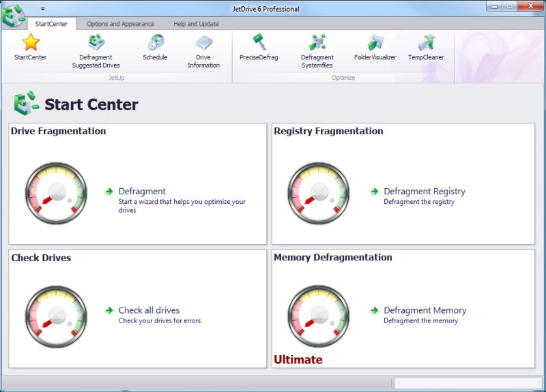This screenshot has height=392, width=546.
Task: Open quick access toolbar dropdown arrow
Action: tap(42, 9)
